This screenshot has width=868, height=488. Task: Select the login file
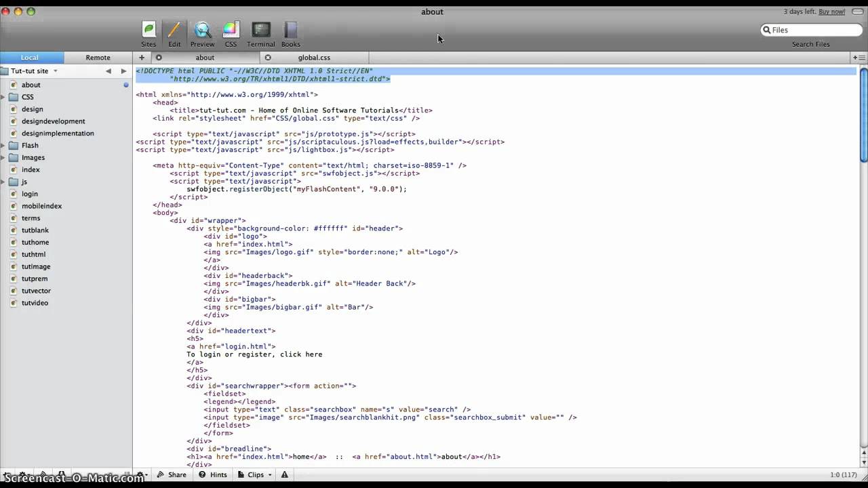pyautogui.click(x=30, y=194)
